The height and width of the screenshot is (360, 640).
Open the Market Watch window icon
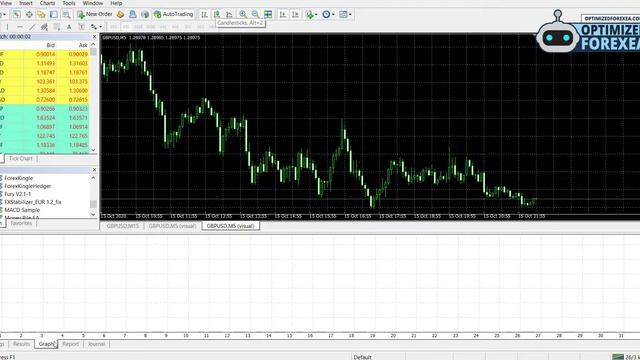click(x=16, y=14)
